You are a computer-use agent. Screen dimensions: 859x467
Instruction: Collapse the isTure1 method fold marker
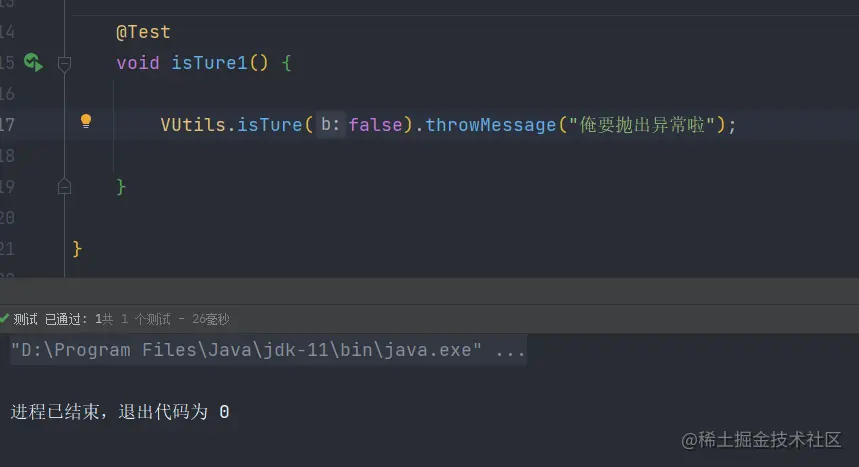click(64, 64)
